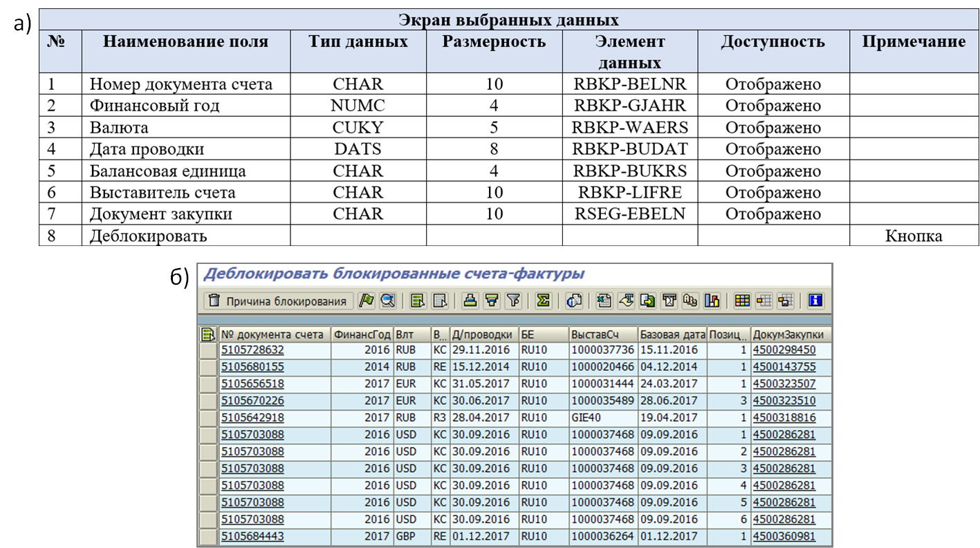Click the save to local file icon
Image resolution: width=980 pixels, height=548 pixels.
(x=647, y=301)
